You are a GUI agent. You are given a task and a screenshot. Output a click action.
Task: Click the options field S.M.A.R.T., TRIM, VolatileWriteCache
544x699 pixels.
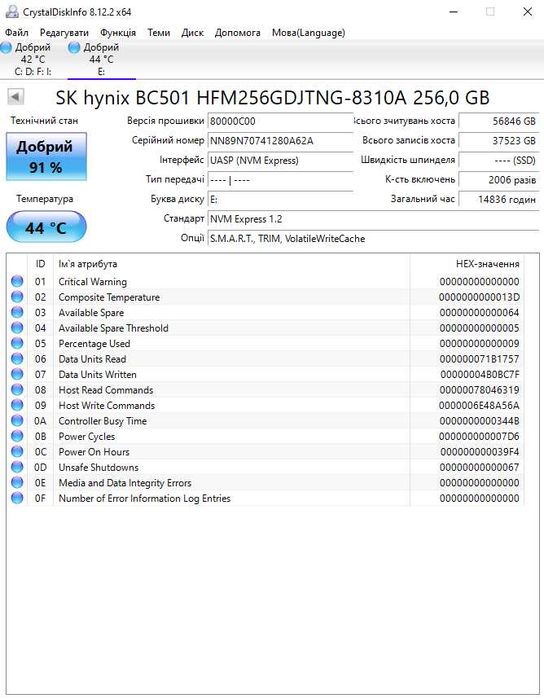[x=373, y=238]
